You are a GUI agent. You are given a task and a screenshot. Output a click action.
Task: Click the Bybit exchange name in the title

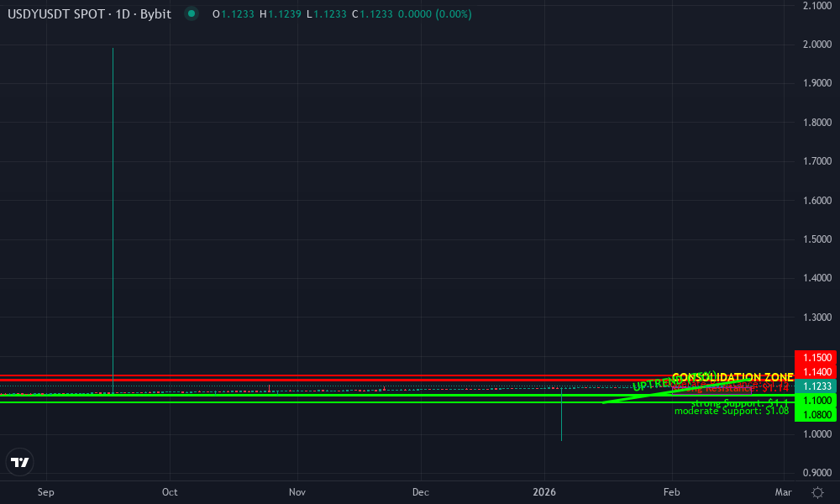[155, 14]
